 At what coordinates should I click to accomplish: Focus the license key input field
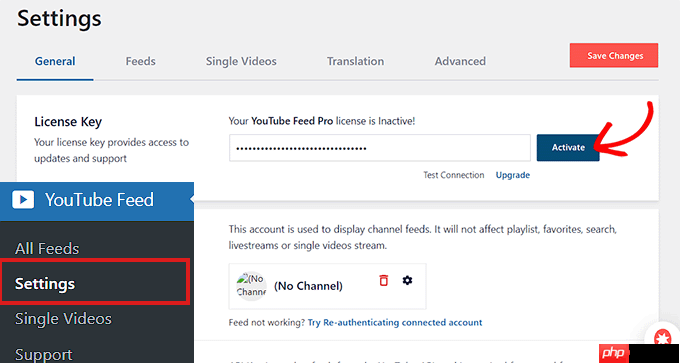380,148
